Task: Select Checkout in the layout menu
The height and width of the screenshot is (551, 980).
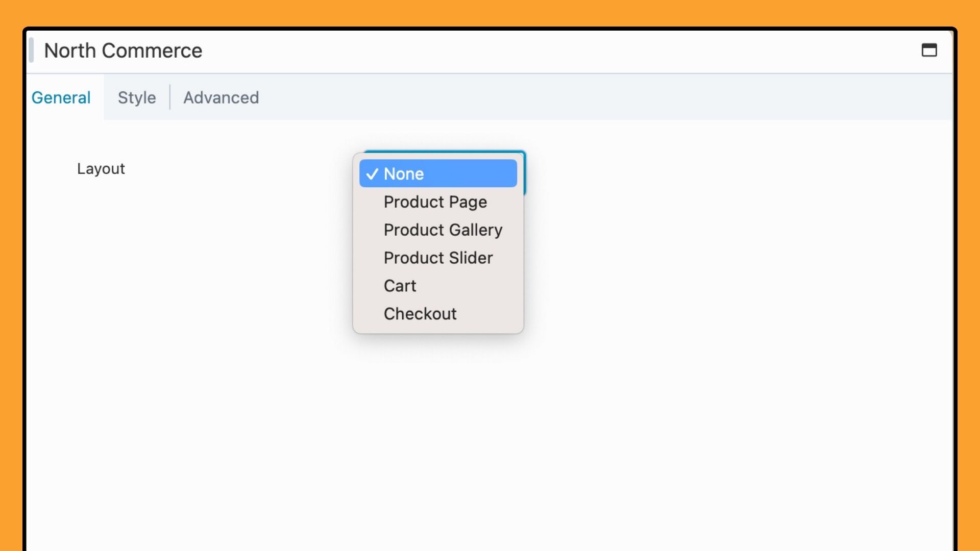Action: point(420,314)
